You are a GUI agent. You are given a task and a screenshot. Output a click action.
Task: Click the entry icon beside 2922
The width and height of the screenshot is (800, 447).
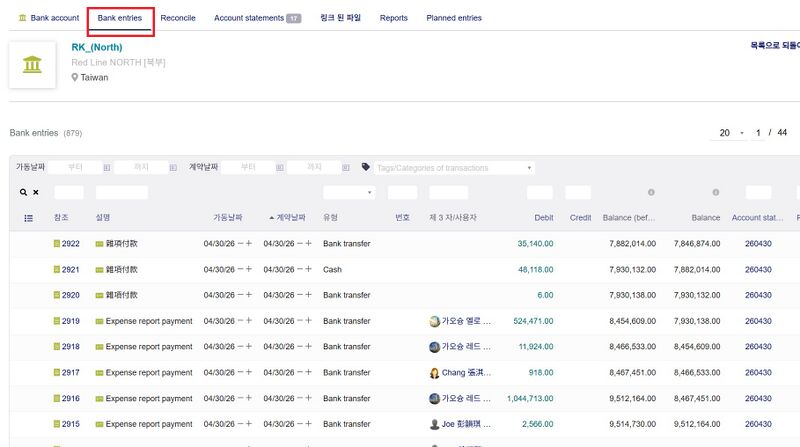coord(57,243)
